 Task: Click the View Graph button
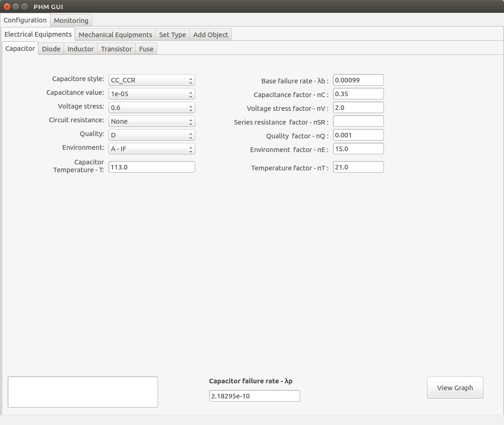(x=455, y=387)
